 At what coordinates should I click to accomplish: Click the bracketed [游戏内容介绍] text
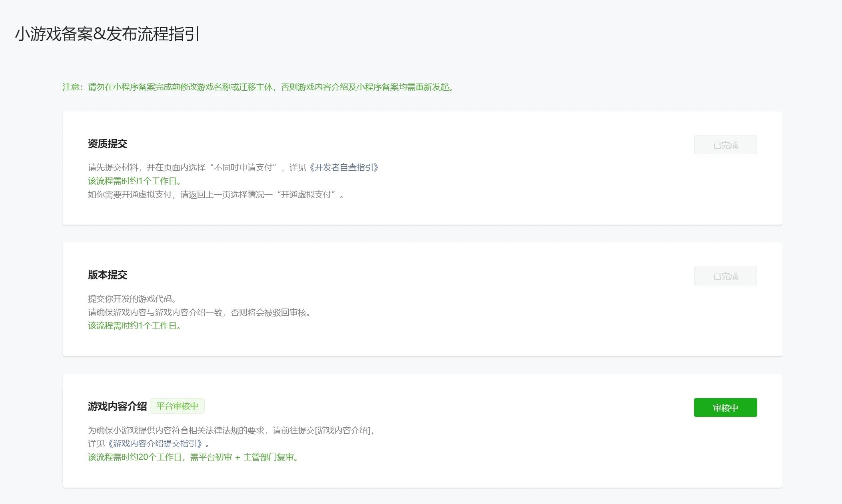[343, 430]
